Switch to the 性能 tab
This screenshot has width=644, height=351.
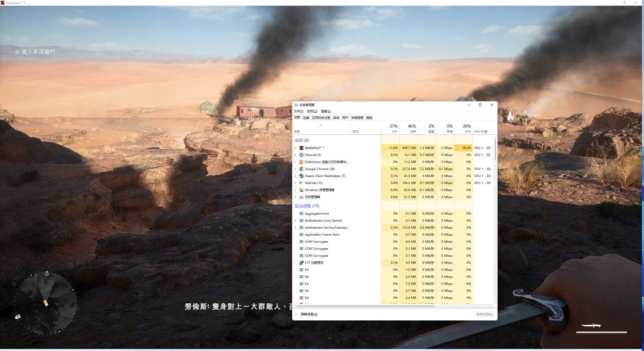pos(306,118)
